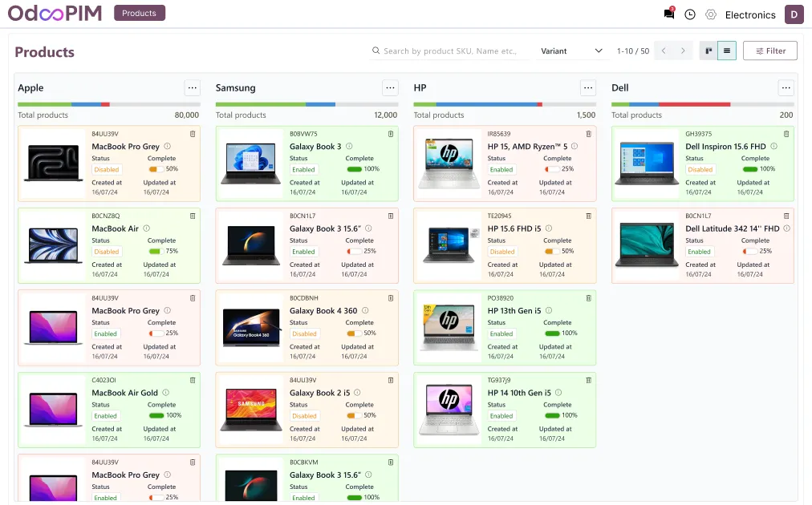Image resolution: width=812 pixels, height=505 pixels.
Task: Click trash icon on HP 15, AMD Ryzen card
Action: 589,134
